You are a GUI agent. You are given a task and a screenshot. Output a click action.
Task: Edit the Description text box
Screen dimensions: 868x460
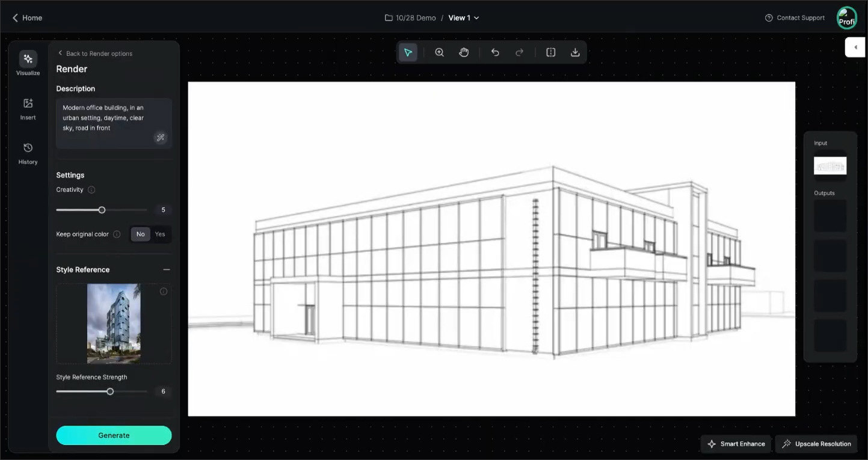click(x=114, y=123)
